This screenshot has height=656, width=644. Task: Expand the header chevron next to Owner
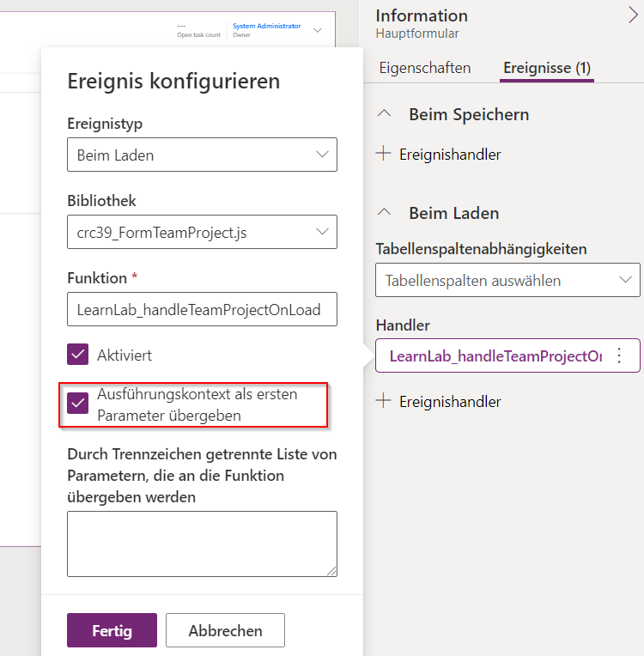point(318,31)
